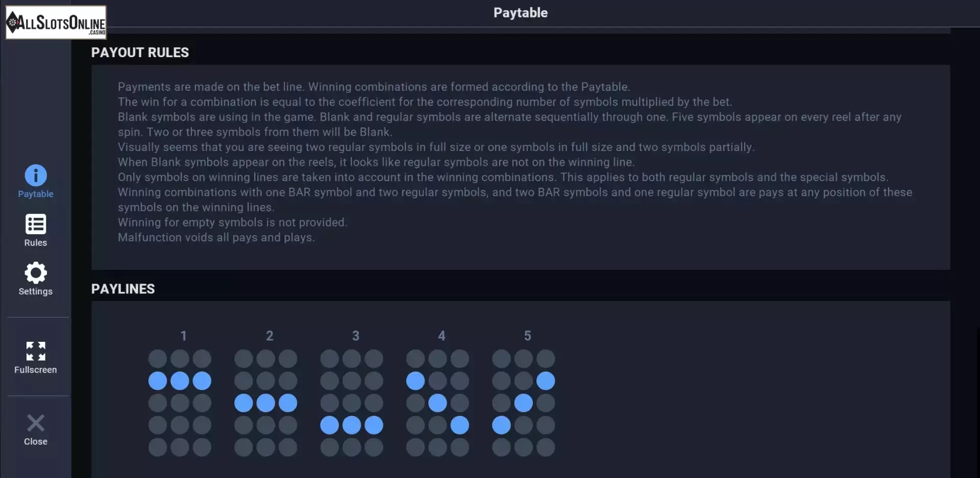Click the payline 1 diagram number
Screen dimensions: 980x478
tap(184, 336)
